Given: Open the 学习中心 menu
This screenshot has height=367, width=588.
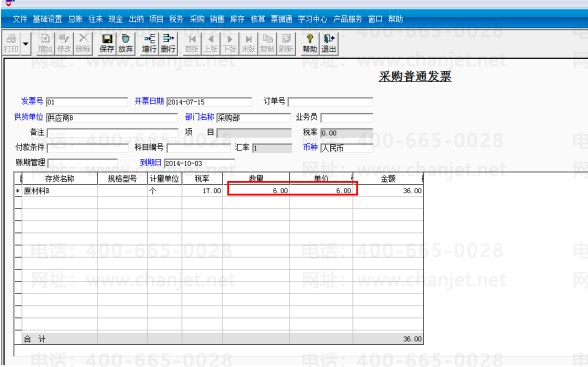Looking at the screenshot, I should tap(312, 19).
